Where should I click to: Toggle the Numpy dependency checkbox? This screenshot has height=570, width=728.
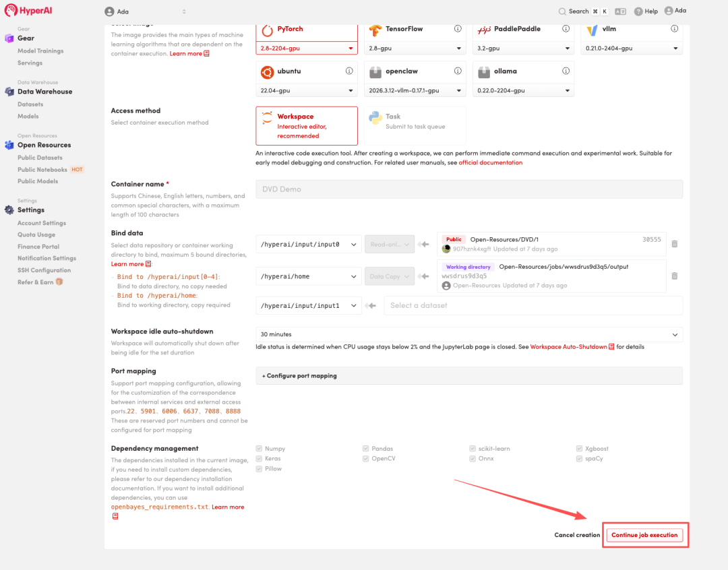259,449
